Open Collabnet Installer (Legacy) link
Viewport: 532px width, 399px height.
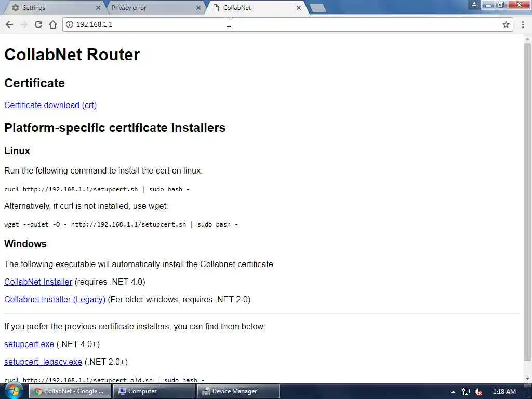[x=55, y=300]
